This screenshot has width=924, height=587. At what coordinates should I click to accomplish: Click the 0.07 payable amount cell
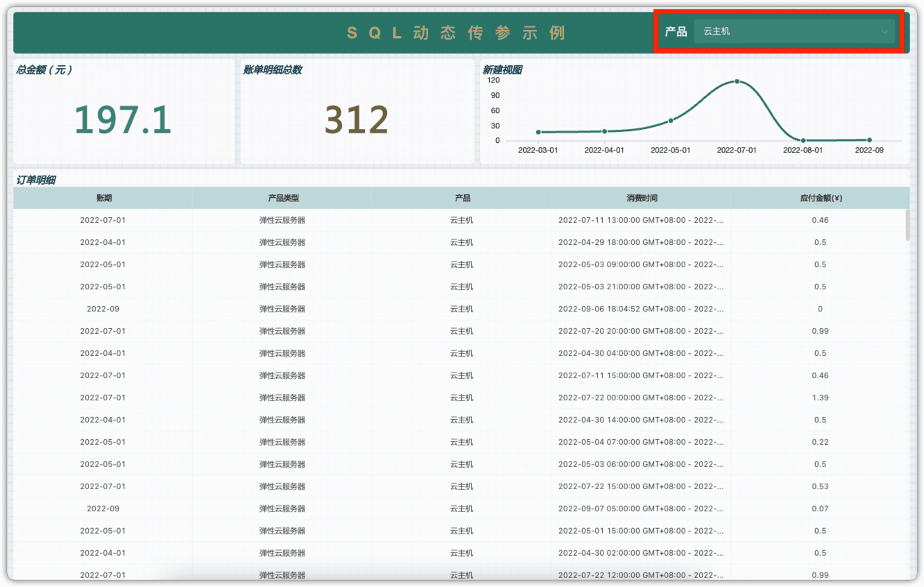pos(820,509)
